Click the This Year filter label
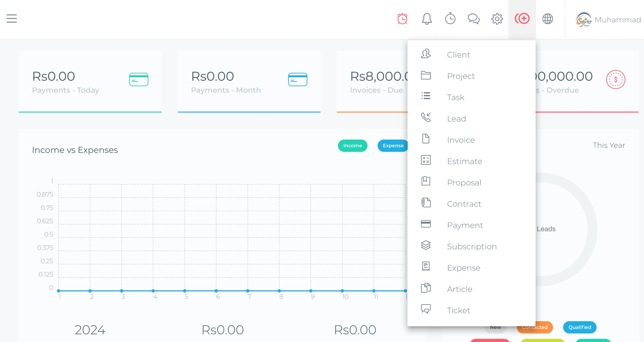The image size is (644, 342). click(609, 145)
